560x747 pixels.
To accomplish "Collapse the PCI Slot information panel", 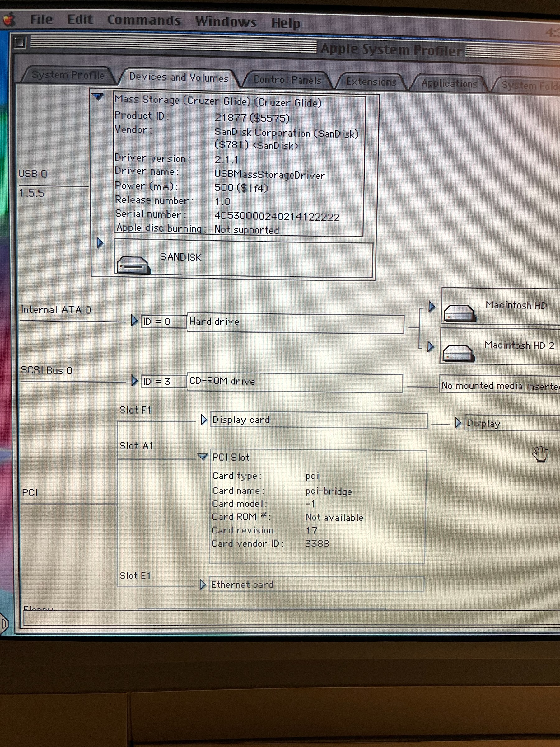I will (204, 456).
